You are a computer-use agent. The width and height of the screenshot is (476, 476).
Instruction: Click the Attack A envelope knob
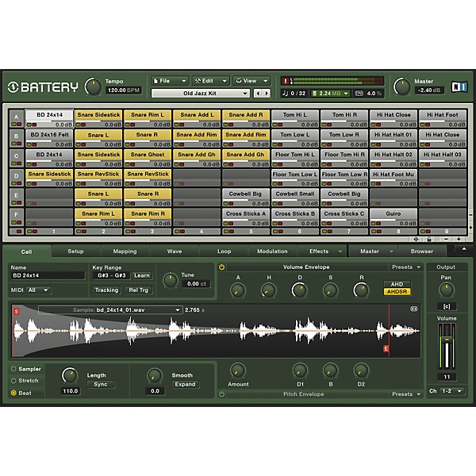238,290
